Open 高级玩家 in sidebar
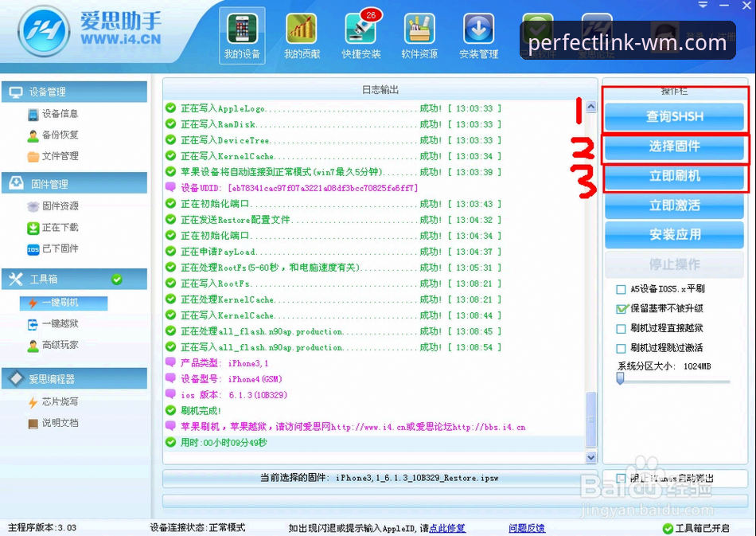Viewport: 756px width, 536px height. 53,346
